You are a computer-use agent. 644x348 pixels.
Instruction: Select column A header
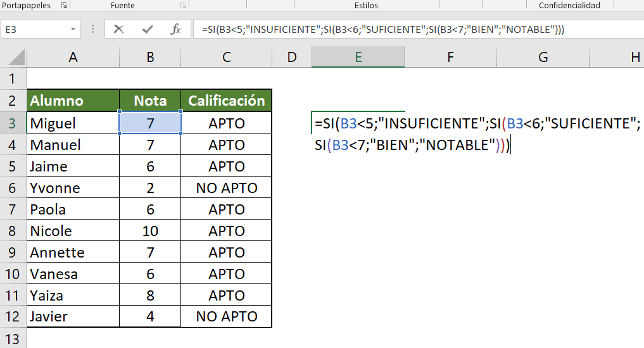pos(73,57)
